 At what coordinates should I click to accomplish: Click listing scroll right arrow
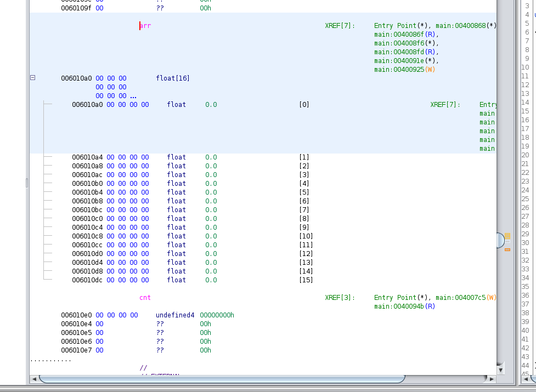click(x=492, y=379)
